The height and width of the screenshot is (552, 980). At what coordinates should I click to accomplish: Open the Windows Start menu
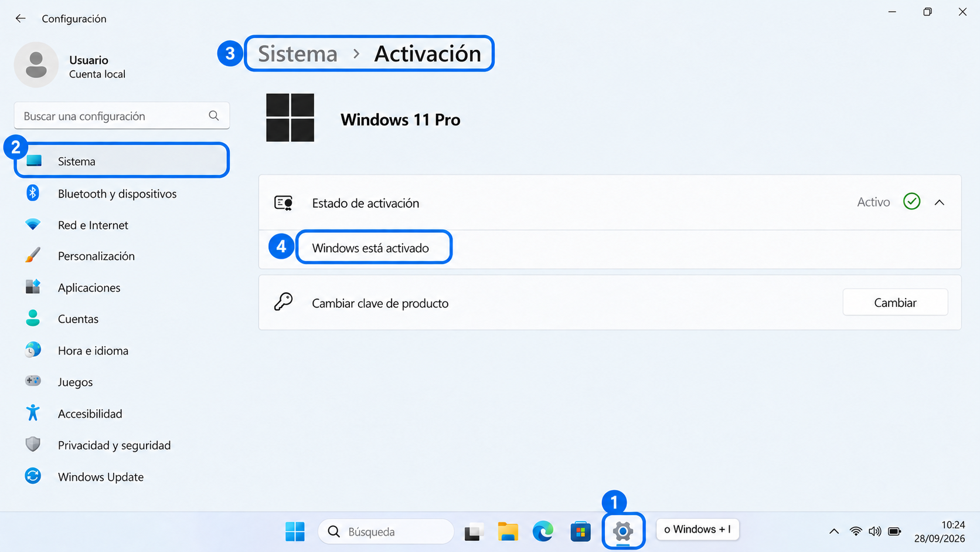click(x=295, y=531)
